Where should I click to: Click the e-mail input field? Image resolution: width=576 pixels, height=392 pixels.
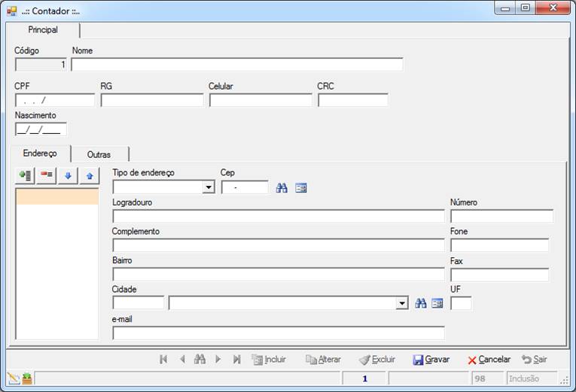click(x=279, y=333)
